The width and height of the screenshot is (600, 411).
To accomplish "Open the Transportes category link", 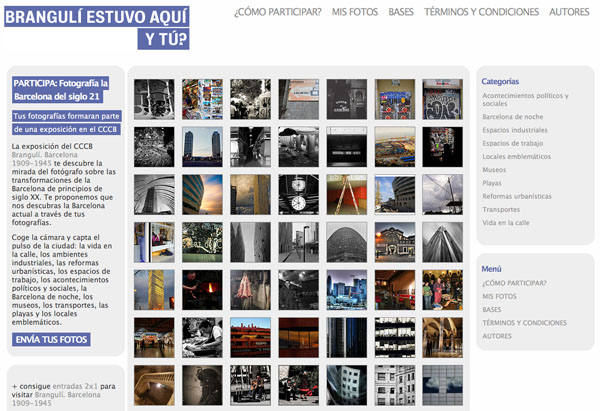I will coord(501,210).
